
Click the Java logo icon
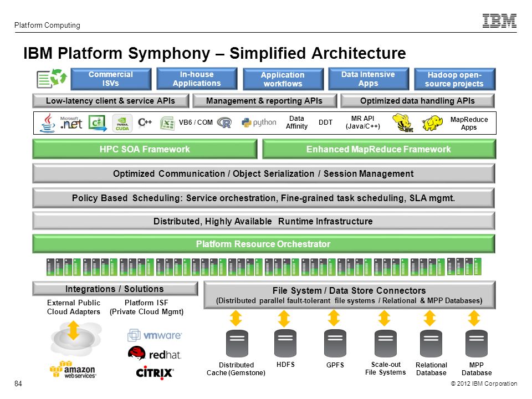tap(48, 123)
